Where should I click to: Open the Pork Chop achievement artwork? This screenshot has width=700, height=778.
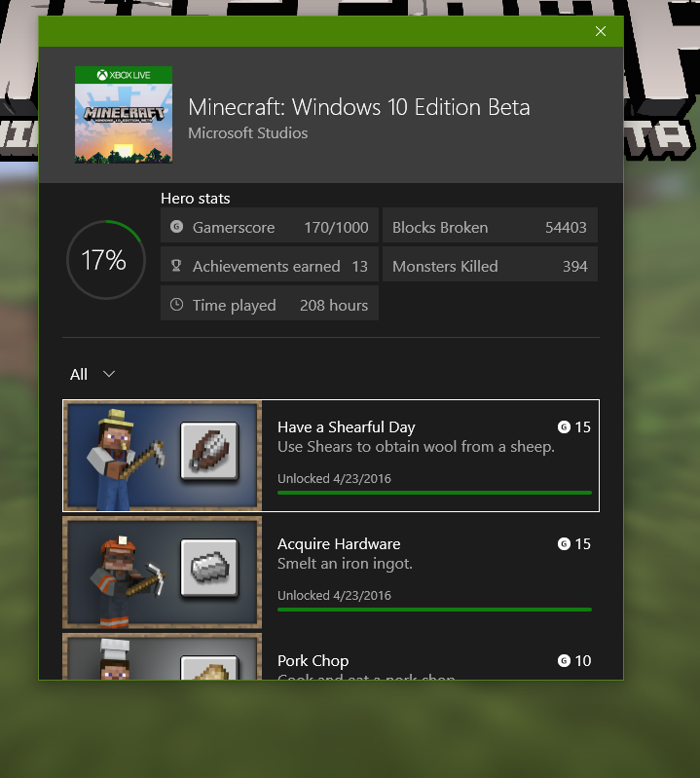point(163,656)
